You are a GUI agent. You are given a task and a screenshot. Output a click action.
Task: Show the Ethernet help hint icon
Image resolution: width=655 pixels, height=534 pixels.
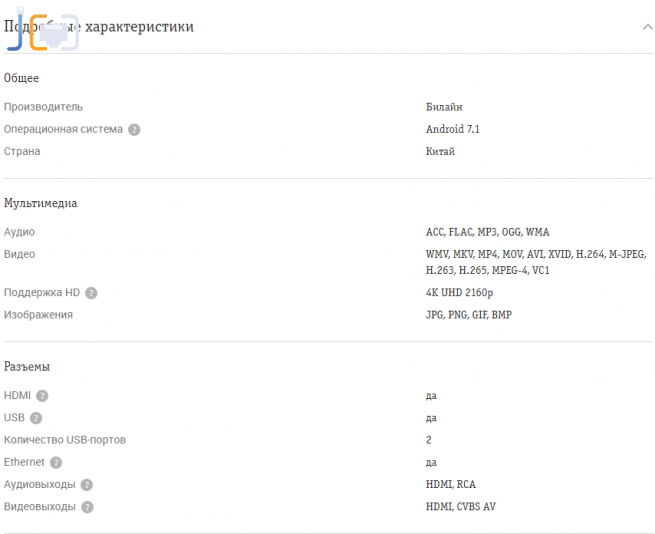[56, 463]
